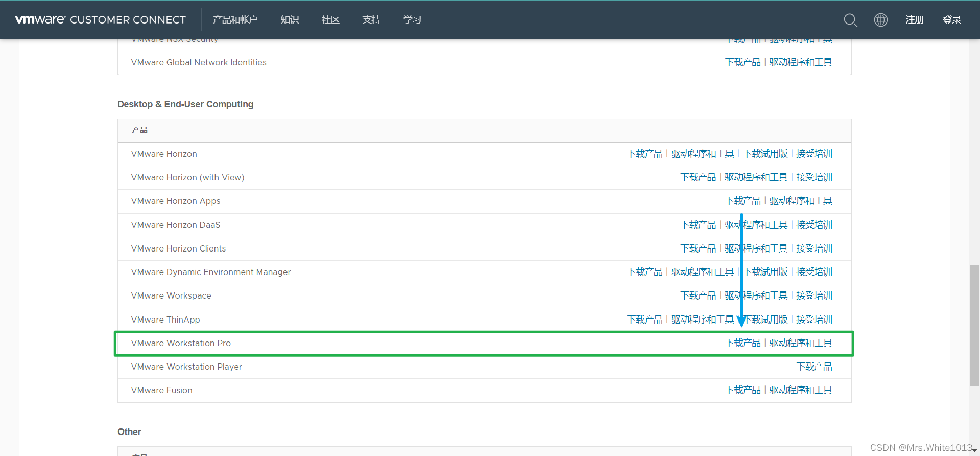This screenshot has width=980, height=456.
Task: Open drivers and tools for VMware ThinApp
Action: (703, 320)
